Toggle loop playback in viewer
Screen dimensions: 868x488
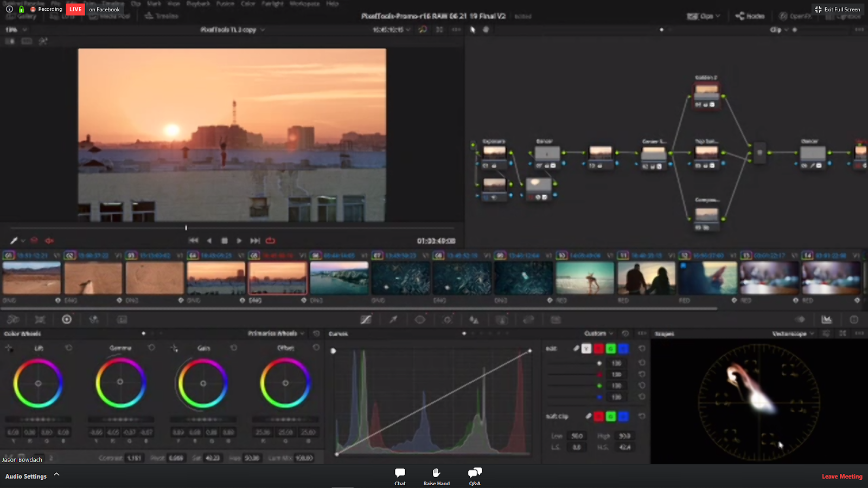[270, 241]
